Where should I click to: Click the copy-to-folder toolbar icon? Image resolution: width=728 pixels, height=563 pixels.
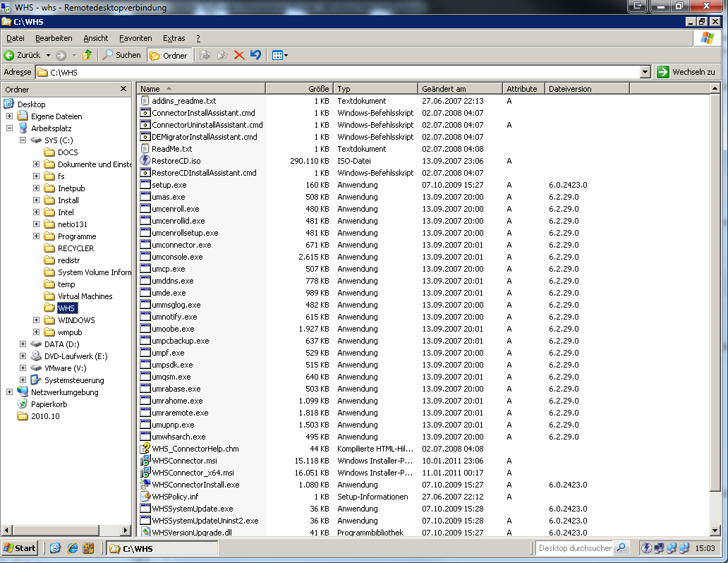222,55
